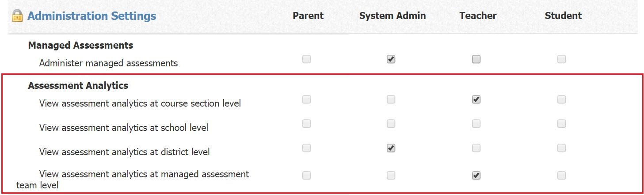
Task: Uncheck System Admin for district level analytics
Action: pyautogui.click(x=391, y=148)
